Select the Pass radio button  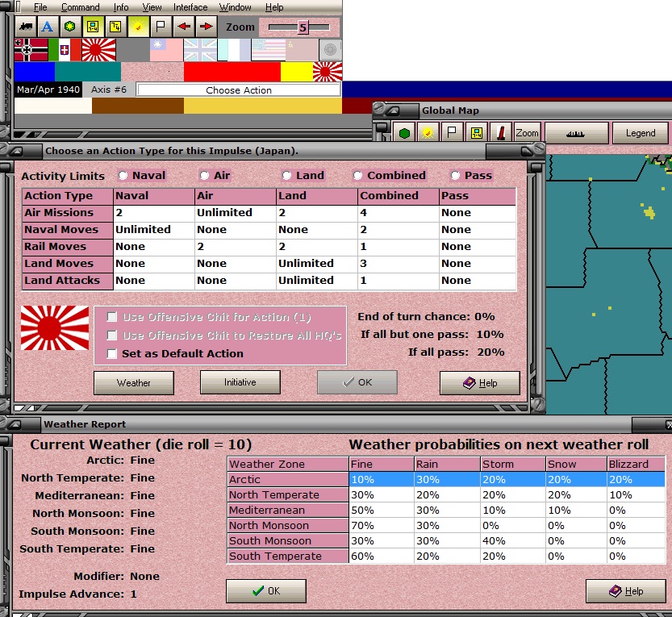click(x=455, y=175)
